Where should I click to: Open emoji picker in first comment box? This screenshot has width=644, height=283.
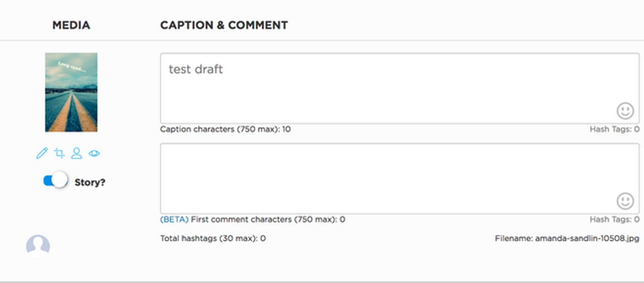pyautogui.click(x=625, y=201)
